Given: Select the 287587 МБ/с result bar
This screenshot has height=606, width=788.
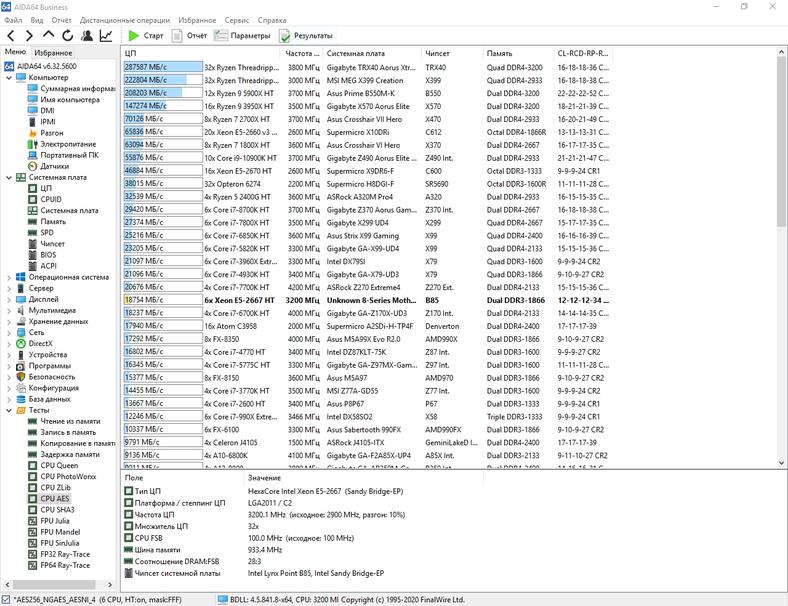Looking at the screenshot, I should click(x=163, y=67).
